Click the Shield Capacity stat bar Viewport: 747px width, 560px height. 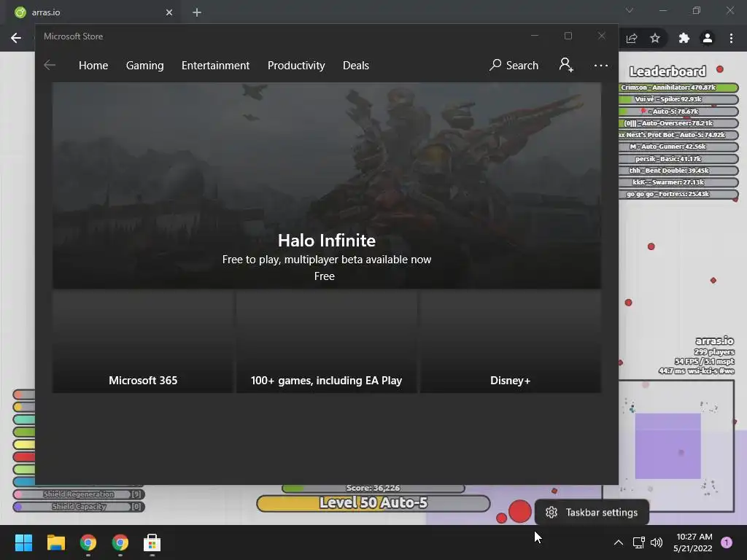79,507
